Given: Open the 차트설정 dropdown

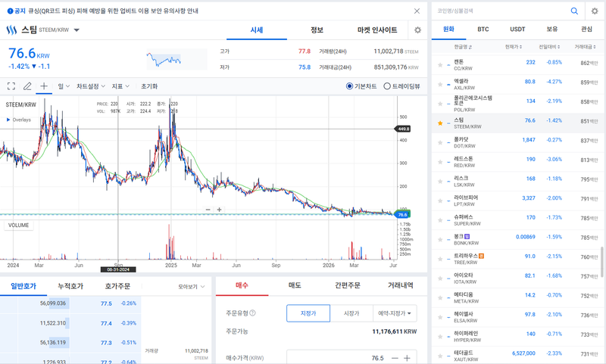Looking at the screenshot, I should [91, 86].
